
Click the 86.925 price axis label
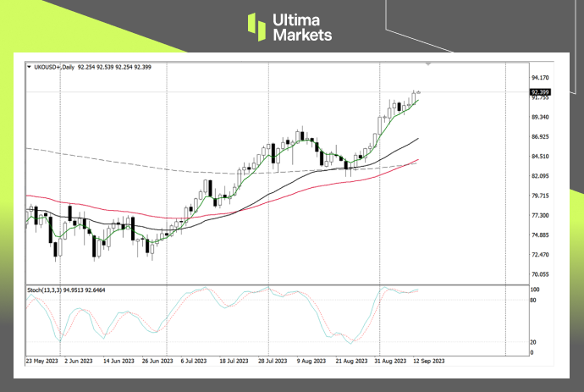[x=539, y=136]
